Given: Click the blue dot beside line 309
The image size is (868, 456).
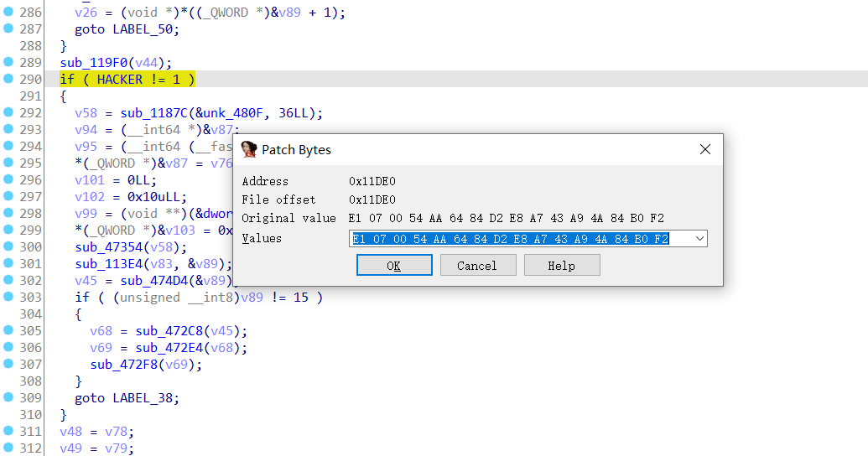Looking at the screenshot, I should tap(8, 397).
